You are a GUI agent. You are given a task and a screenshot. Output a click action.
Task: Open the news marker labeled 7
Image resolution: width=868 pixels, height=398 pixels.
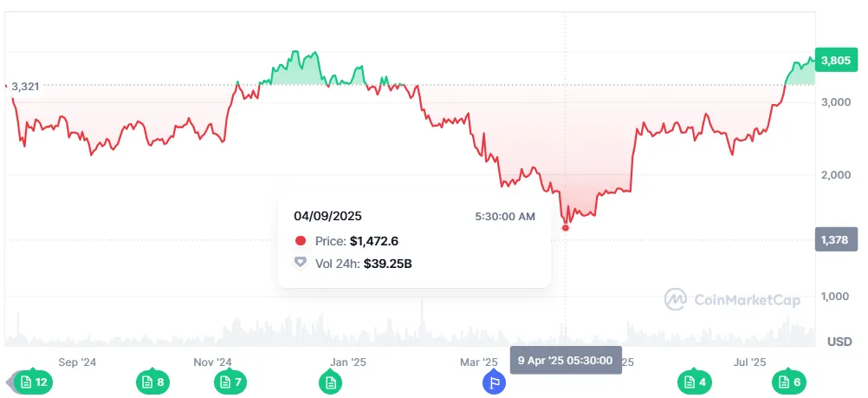coord(230,382)
